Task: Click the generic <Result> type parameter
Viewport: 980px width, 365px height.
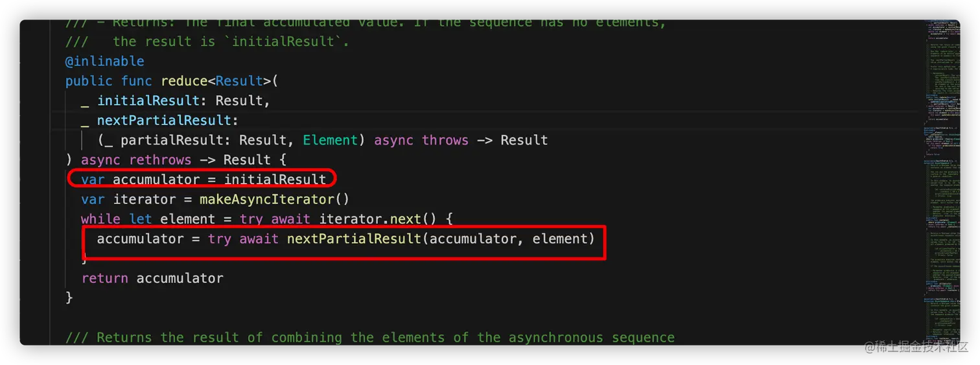Action: (239, 81)
